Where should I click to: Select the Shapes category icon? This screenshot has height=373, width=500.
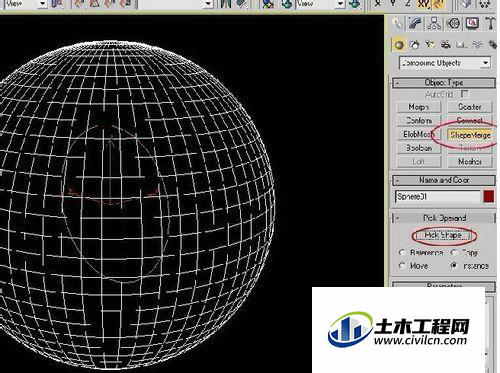pyautogui.click(x=415, y=45)
